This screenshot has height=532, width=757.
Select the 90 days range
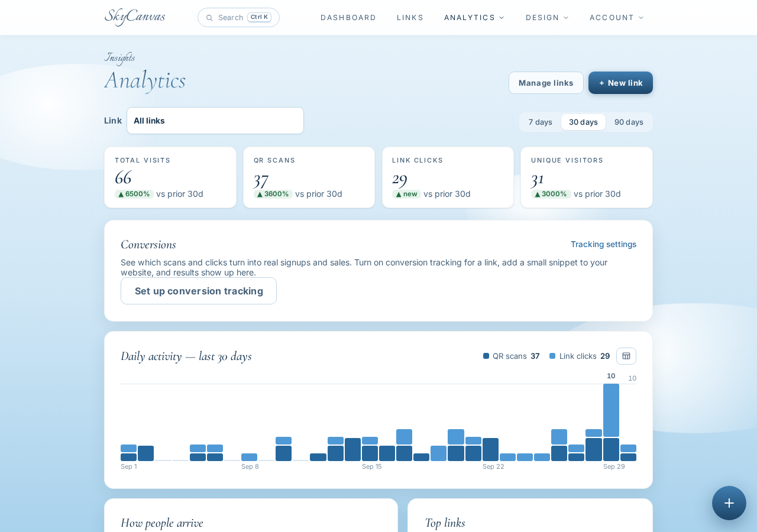[x=629, y=122]
